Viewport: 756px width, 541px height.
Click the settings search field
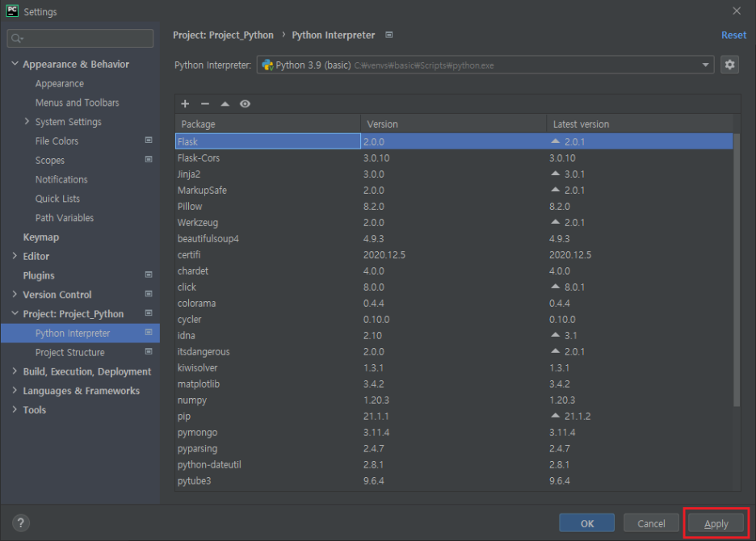coord(81,38)
